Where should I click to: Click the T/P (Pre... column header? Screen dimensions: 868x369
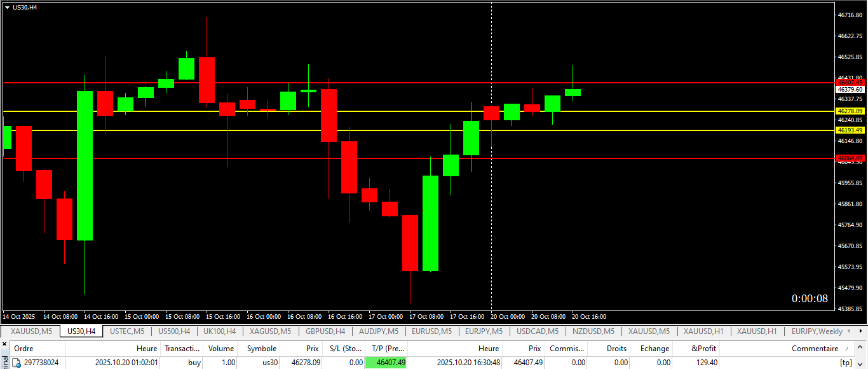point(388,349)
